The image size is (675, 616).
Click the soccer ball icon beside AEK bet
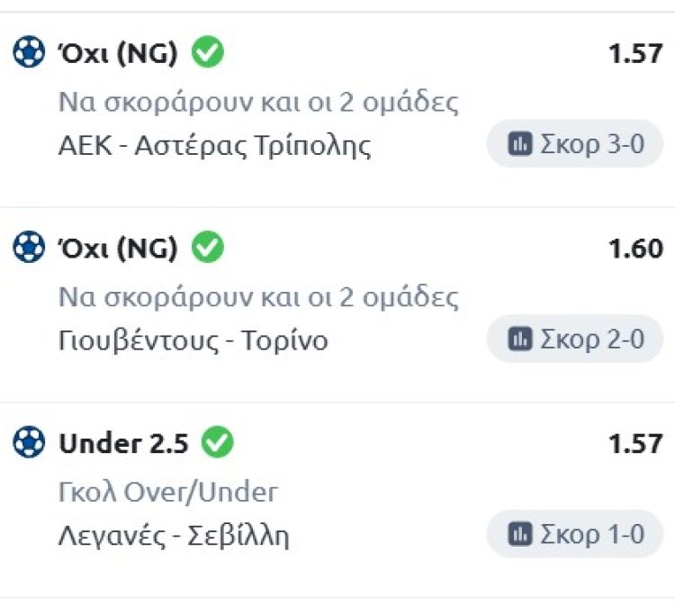(29, 53)
